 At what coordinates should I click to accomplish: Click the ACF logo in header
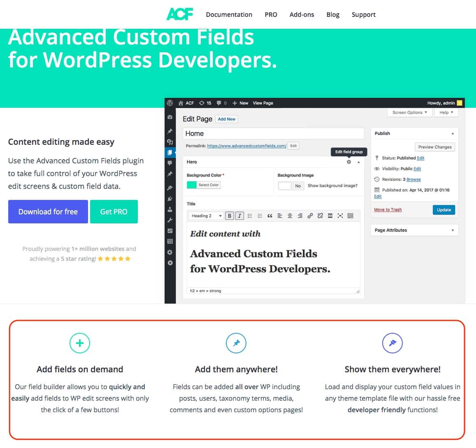[180, 14]
